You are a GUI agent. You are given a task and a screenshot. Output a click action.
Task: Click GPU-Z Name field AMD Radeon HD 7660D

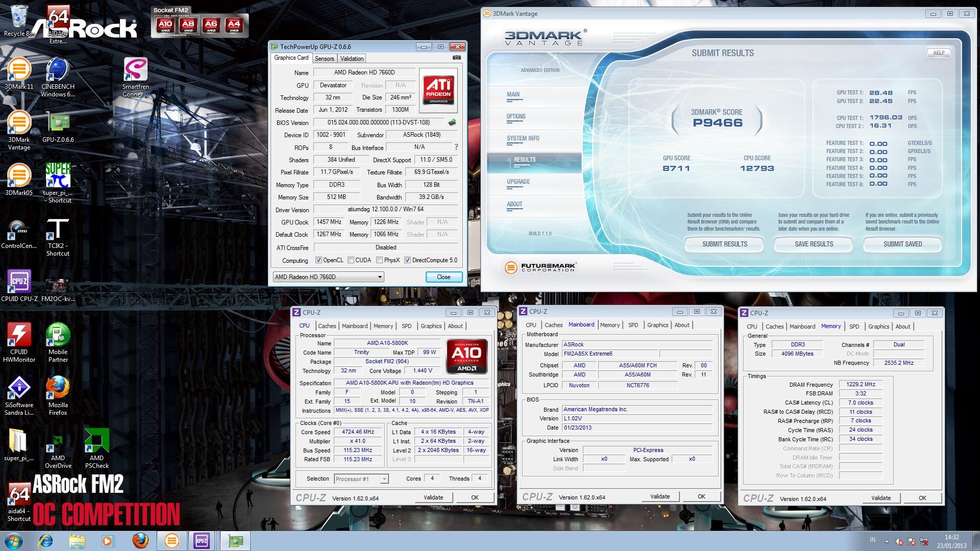[364, 72]
